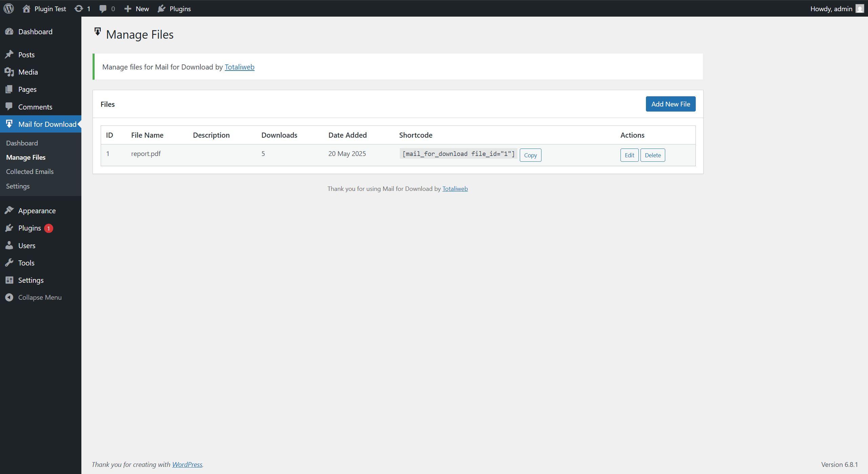Click the comments bubble icon in admin bar
This screenshot has height=474, width=868.
pyautogui.click(x=103, y=8)
